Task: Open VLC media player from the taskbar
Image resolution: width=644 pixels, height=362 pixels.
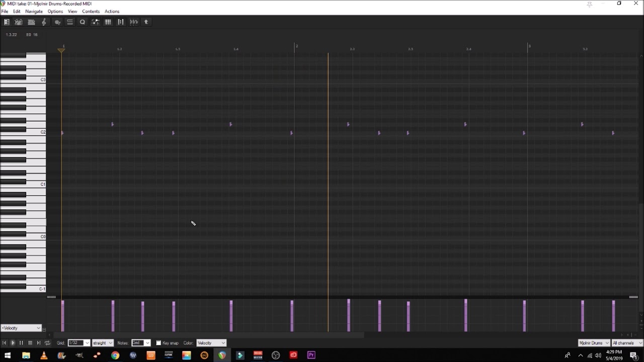Action: (44, 355)
